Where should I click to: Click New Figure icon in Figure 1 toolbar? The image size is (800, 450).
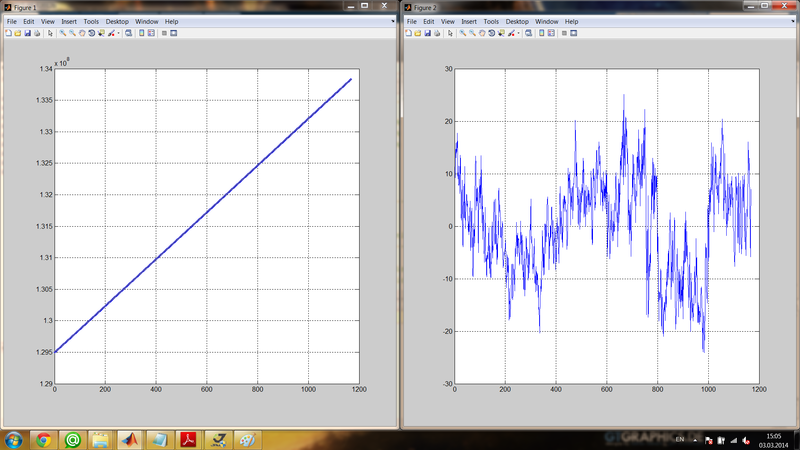point(7,33)
